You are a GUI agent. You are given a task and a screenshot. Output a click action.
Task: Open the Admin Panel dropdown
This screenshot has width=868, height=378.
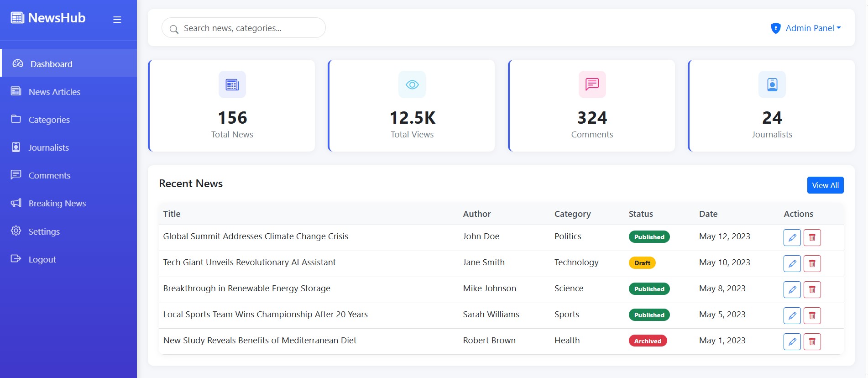pos(806,28)
